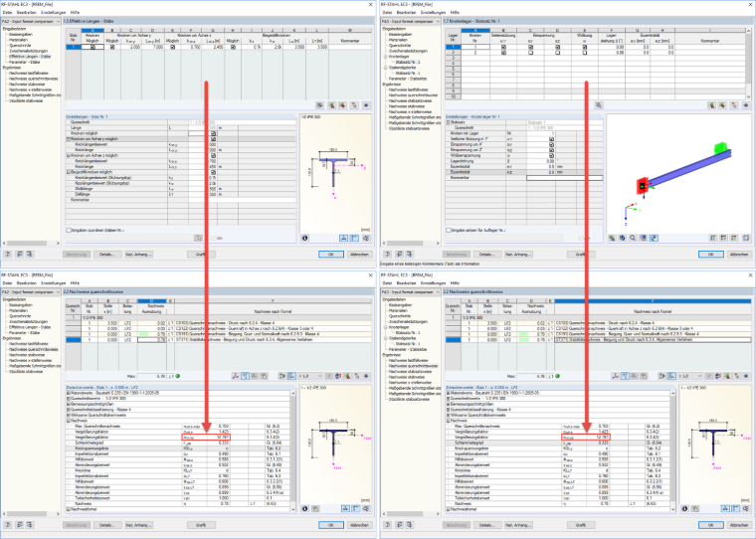Click the Kommentar input field in the Einstellungen Knotenlager Nr. 1 panel
The height and width of the screenshot is (539, 756).
click(x=565, y=178)
